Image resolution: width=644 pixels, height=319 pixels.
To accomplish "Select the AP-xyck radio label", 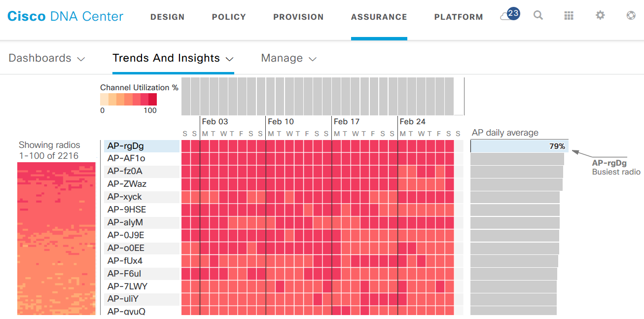I will coord(124,197).
